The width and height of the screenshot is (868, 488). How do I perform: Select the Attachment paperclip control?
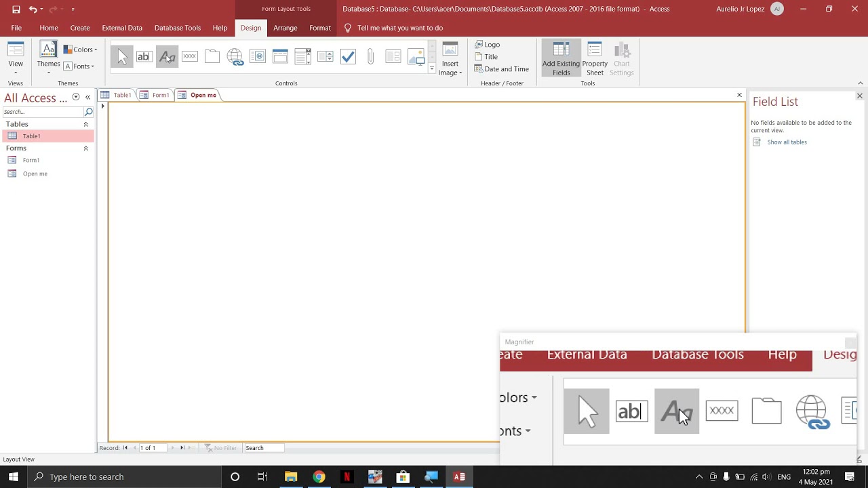370,57
